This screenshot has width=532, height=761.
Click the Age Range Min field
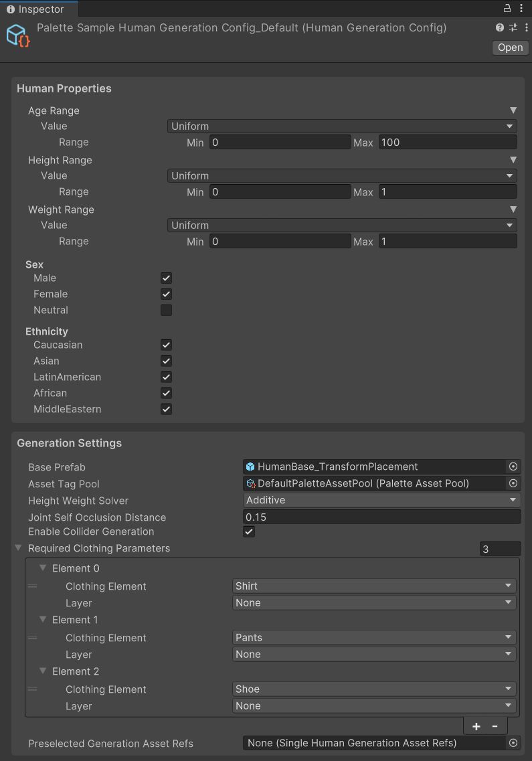click(280, 143)
